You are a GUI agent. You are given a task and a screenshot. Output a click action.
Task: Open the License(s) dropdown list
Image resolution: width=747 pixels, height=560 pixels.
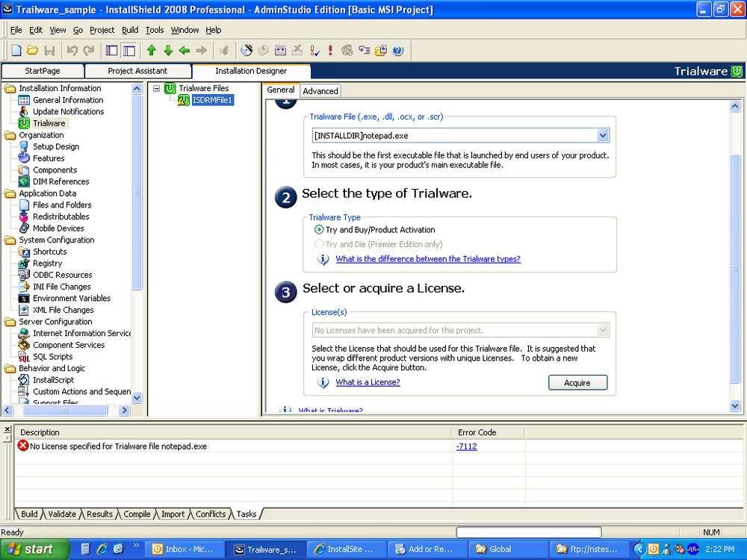[x=603, y=330]
